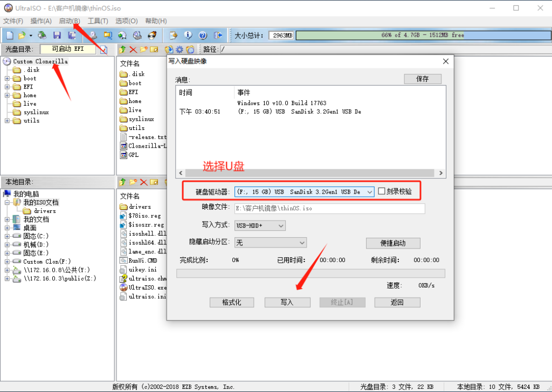Select the Custom Clon(F:) drive node

point(47,262)
